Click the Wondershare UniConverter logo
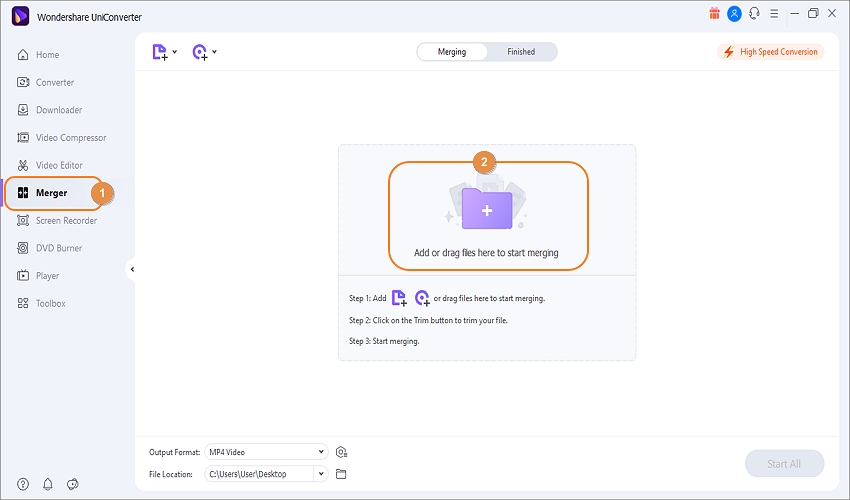850x500 pixels. pyautogui.click(x=21, y=17)
